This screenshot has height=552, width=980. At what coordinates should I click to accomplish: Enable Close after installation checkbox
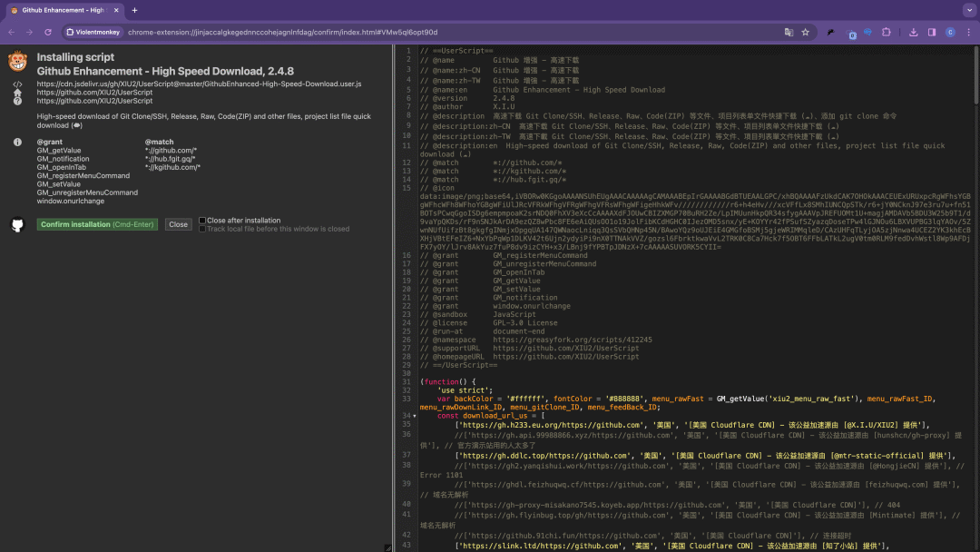coord(201,220)
